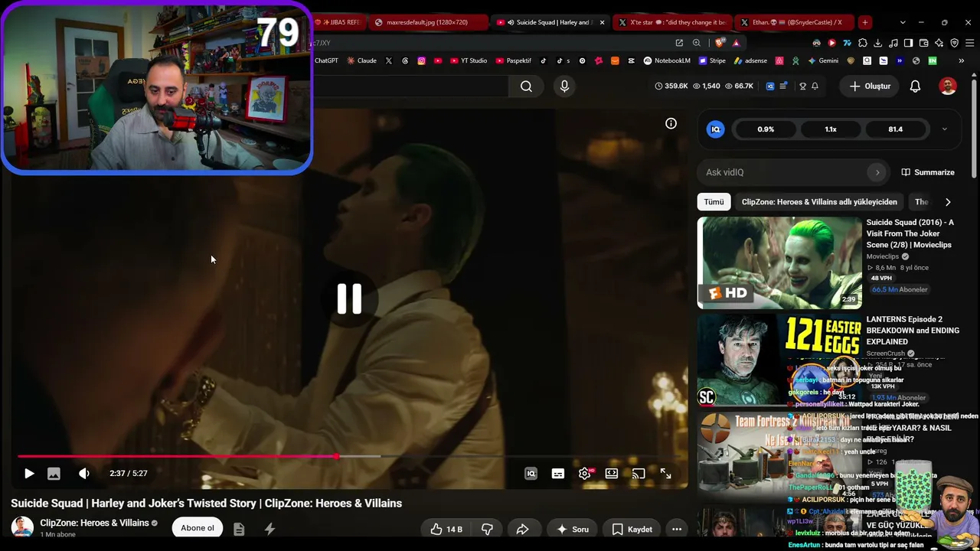
Task: Open the NotebookLM bookmark
Action: coord(667,60)
